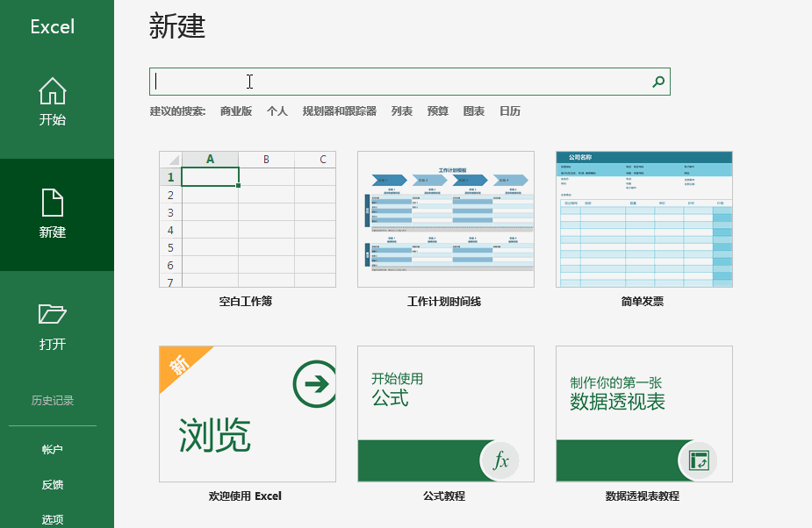Viewport: 812px width, 528px height.
Task: Click the 简单发票 caption text
Action: tap(643, 301)
